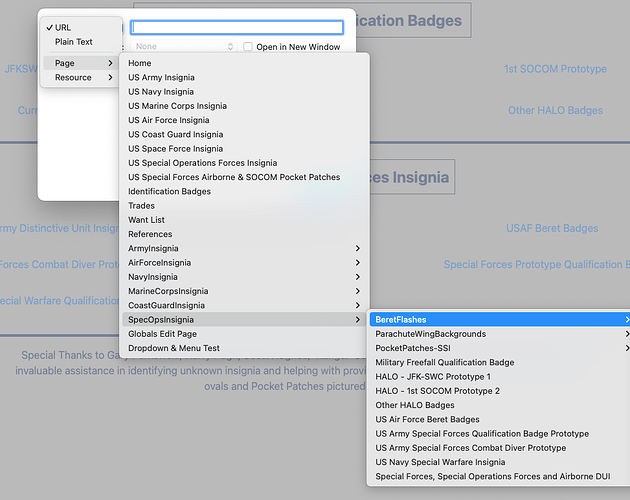
Task: Select the Home page entry
Action: coord(140,63)
